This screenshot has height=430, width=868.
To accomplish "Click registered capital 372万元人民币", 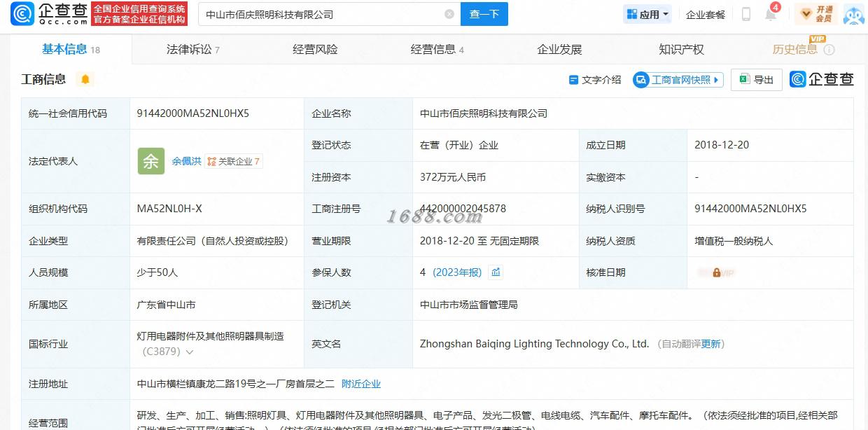I will coord(453,177).
